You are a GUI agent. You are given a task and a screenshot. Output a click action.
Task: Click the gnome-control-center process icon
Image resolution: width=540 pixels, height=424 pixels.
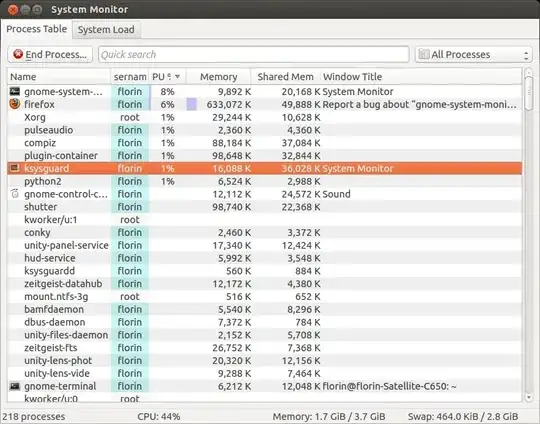tap(15, 194)
